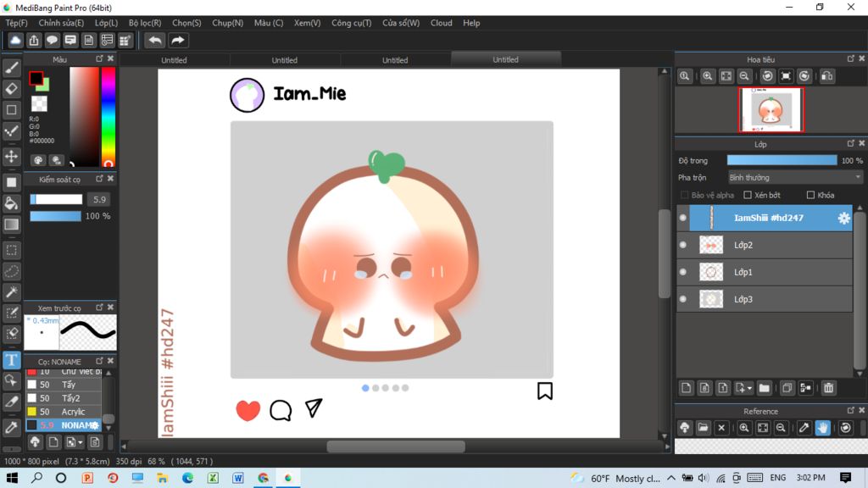Screen dimensions: 868x488
Task: Activate the hand tool in Reference panel
Action: (822, 428)
